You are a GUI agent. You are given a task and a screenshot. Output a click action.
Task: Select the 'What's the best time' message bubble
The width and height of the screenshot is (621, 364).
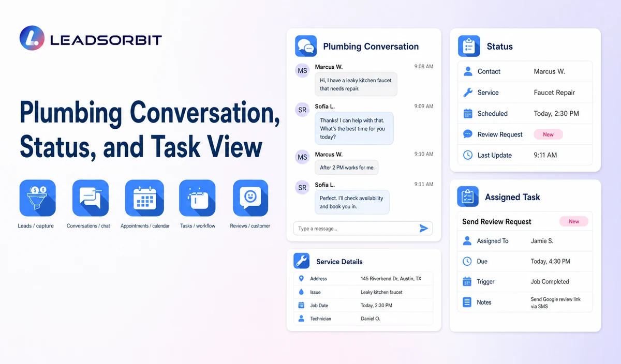tap(354, 128)
